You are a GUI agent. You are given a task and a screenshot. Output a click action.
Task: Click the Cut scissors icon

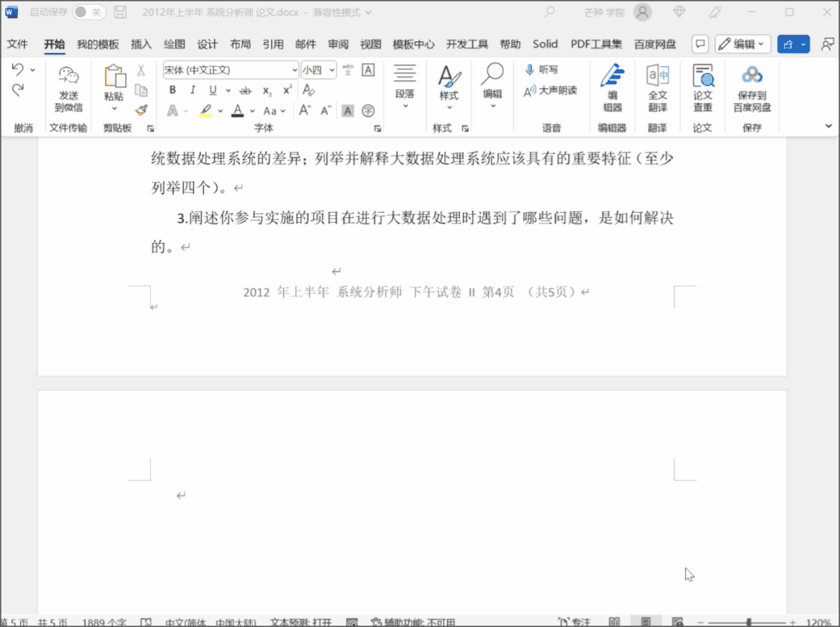(141, 70)
